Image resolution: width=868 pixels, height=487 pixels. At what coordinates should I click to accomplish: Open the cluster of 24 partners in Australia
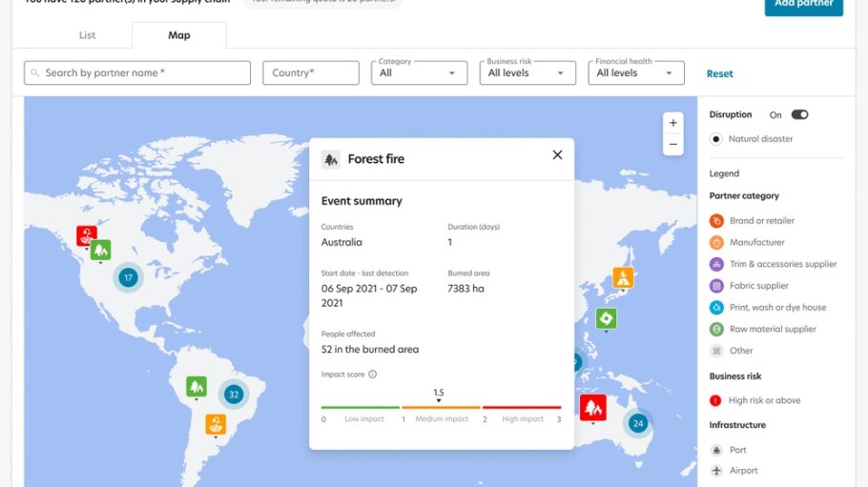click(638, 423)
